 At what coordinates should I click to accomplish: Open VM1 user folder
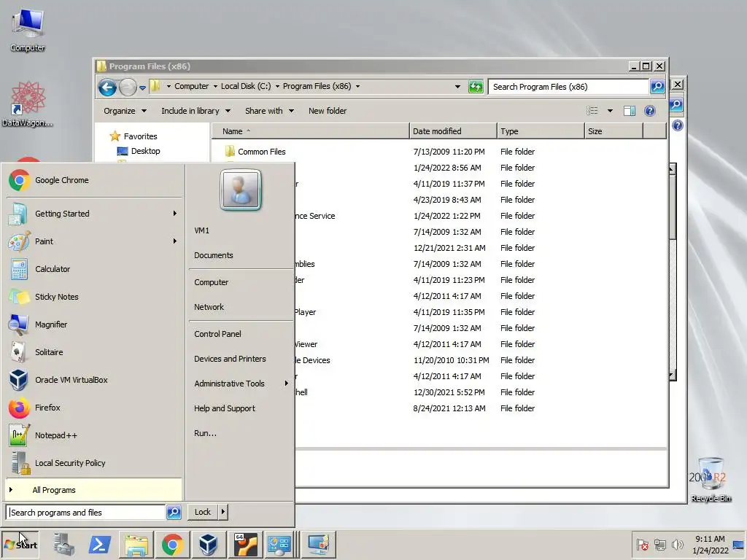[x=201, y=230]
